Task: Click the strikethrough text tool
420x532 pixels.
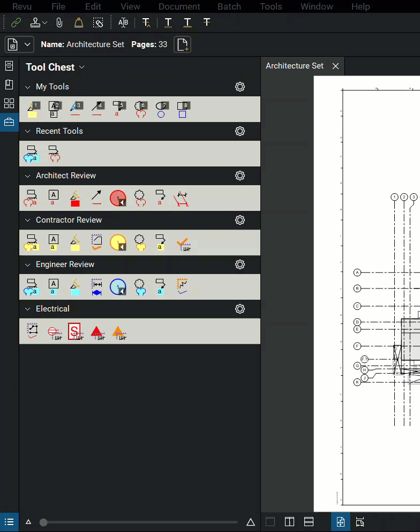Action: pyautogui.click(x=207, y=22)
